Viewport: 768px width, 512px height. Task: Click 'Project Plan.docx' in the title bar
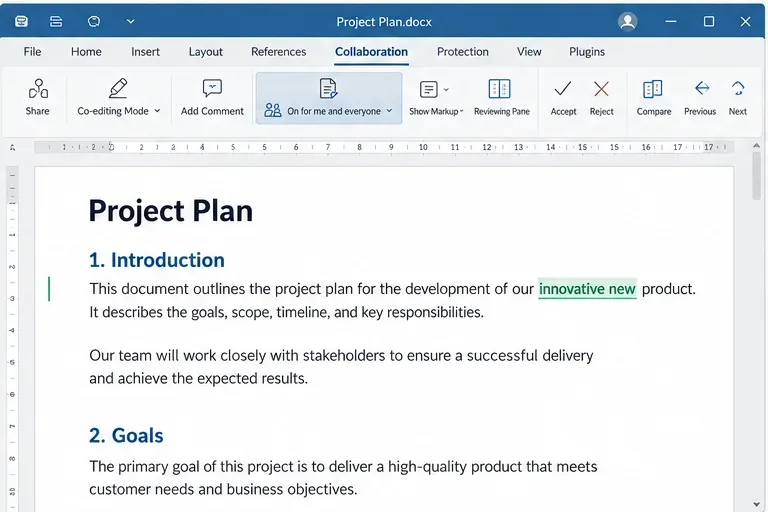[384, 22]
